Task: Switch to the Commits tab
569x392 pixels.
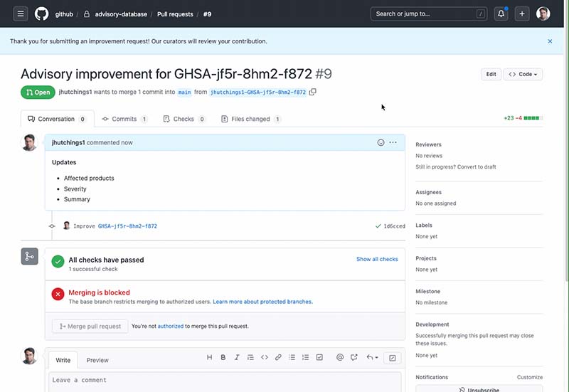Action: coord(124,119)
